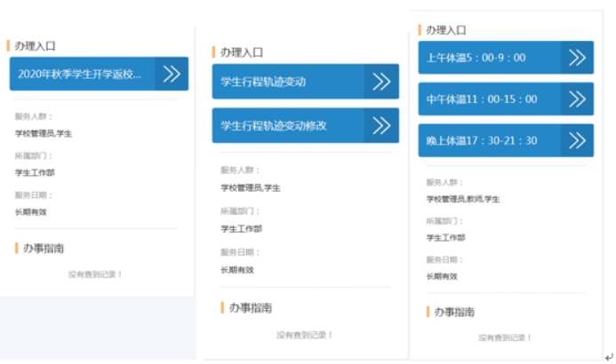Viewport: 616px width, 364px height.
Task: Open the 2020年秋季学生开学返校 service entry
Action: tap(80, 74)
